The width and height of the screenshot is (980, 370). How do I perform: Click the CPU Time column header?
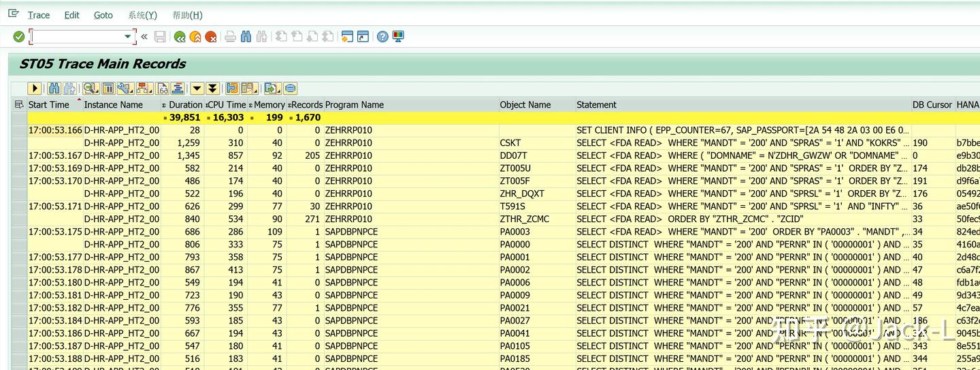226,104
